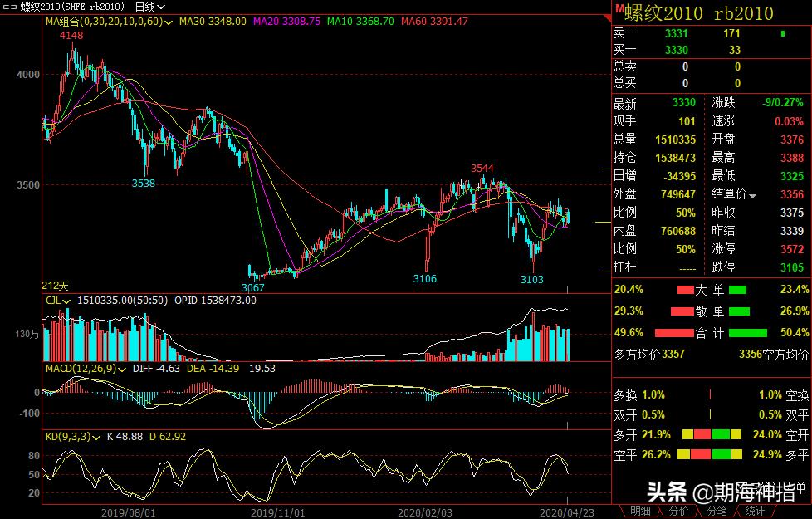
Task: Click the 多方均价 3357 label
Action: (x=649, y=355)
